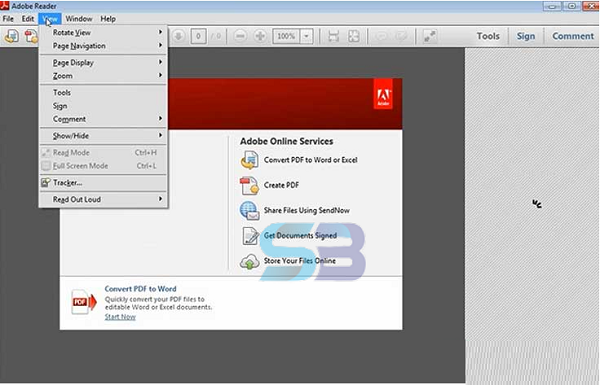
Task: Choose Tools in the View menu
Action: 103,93
